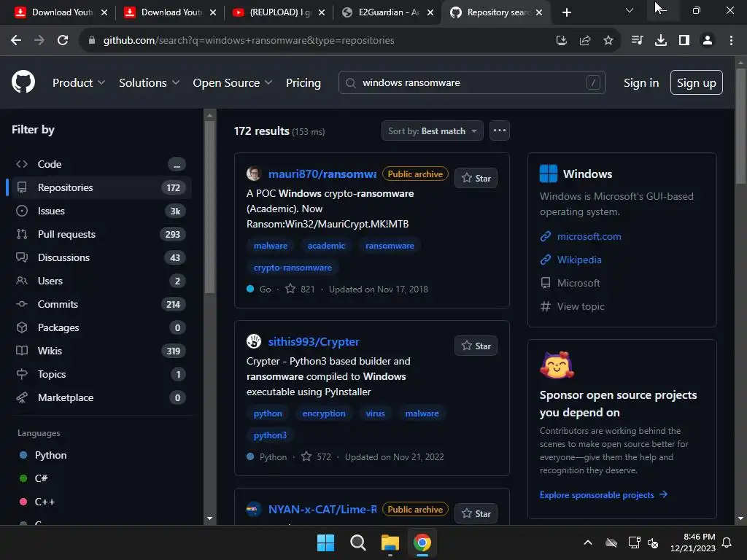
Task: Open File Explorer from the taskbar
Action: tap(390, 542)
